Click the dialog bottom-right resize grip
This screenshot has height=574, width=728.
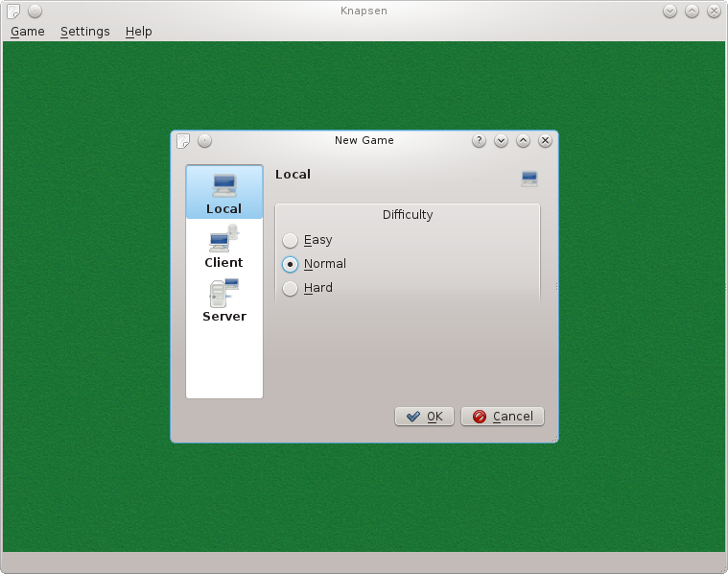[554, 440]
